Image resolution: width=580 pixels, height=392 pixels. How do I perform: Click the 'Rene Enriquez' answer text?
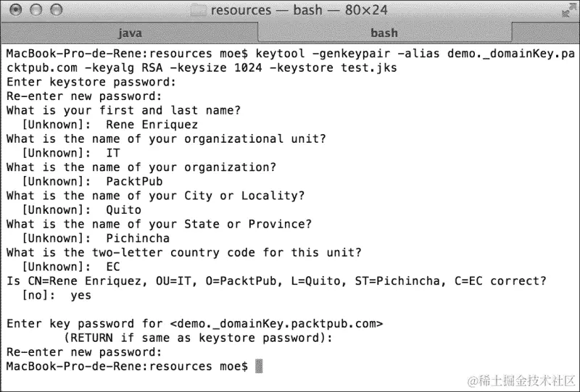(x=152, y=125)
